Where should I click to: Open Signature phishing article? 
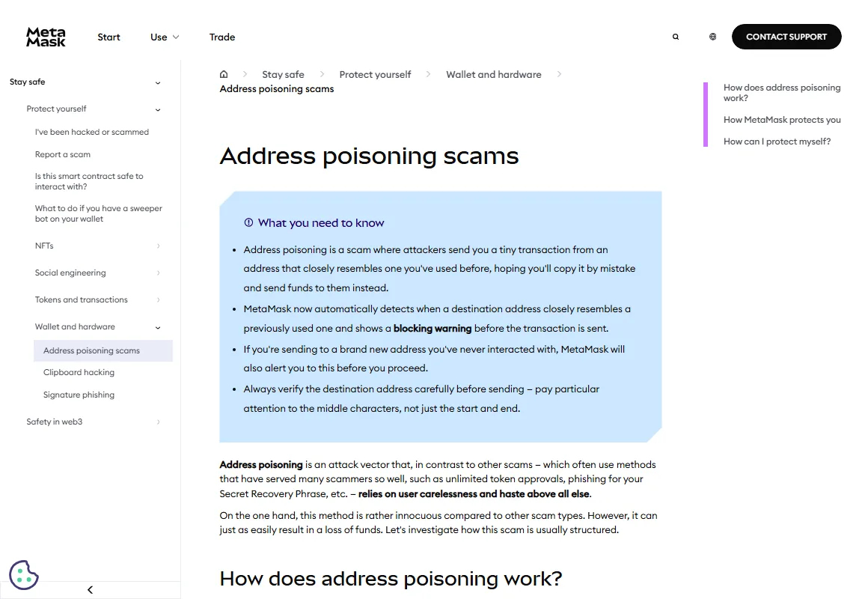[x=79, y=395]
